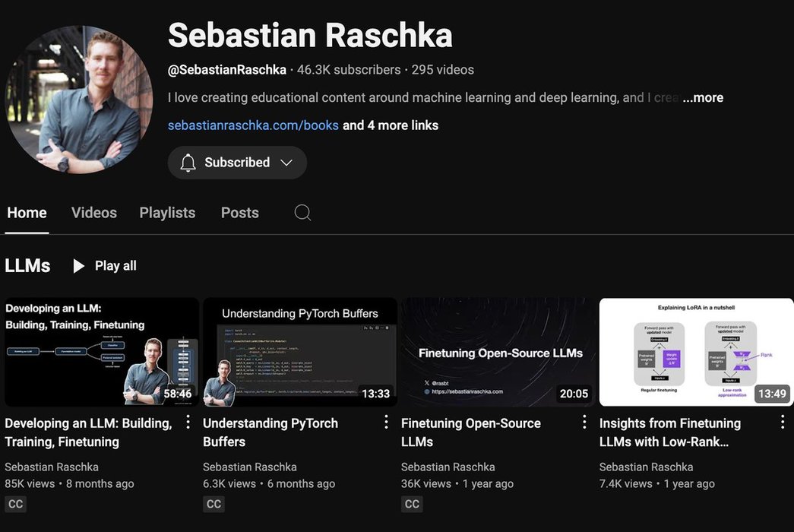Click the Developing an LLM video title
The width and height of the screenshot is (794, 532).
(x=88, y=432)
